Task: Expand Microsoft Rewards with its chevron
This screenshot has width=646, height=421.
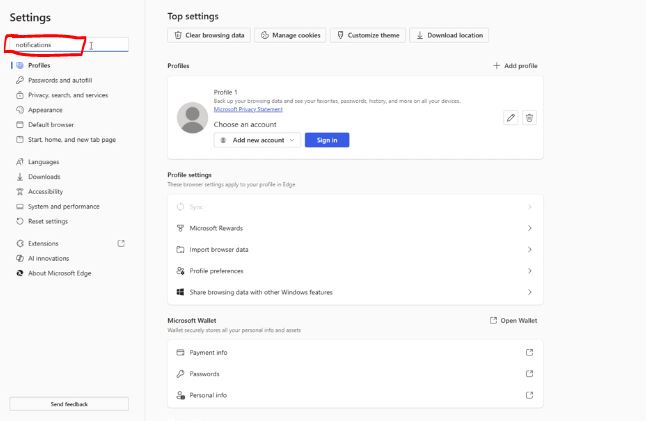Action: pyautogui.click(x=529, y=228)
